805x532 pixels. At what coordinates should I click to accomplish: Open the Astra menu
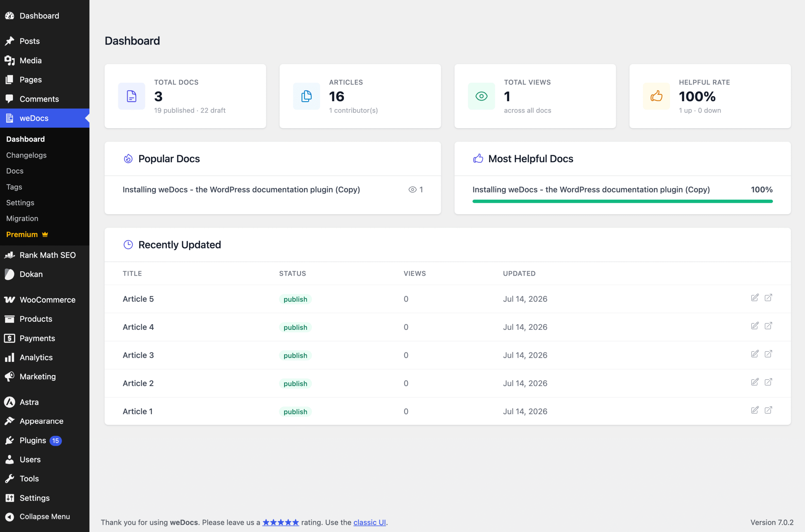tap(45, 402)
